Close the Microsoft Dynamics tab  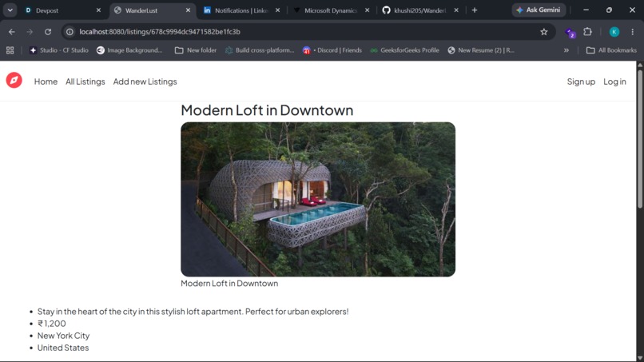(x=368, y=10)
